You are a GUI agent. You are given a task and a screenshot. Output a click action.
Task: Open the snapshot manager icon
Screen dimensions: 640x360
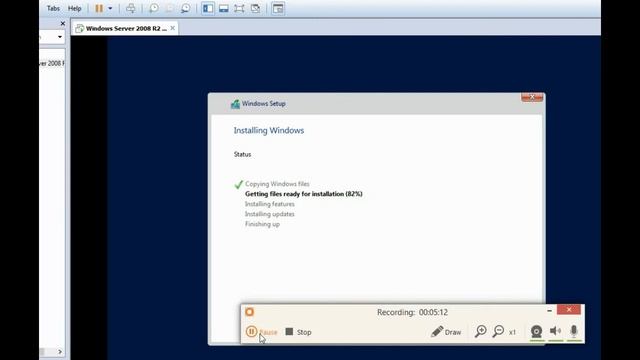pyautogui.click(x=185, y=8)
